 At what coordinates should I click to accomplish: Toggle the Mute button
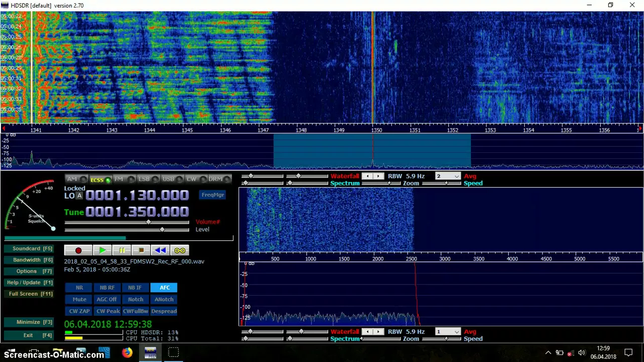[79, 299]
